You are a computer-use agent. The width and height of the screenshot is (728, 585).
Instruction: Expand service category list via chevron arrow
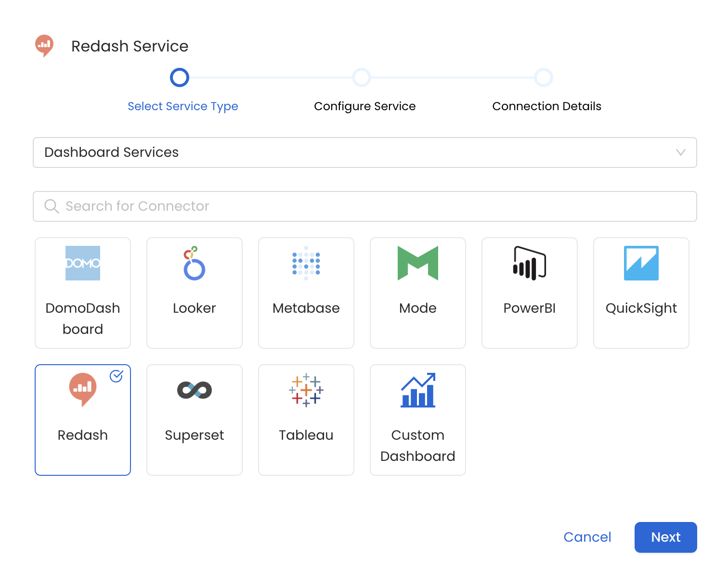click(680, 153)
